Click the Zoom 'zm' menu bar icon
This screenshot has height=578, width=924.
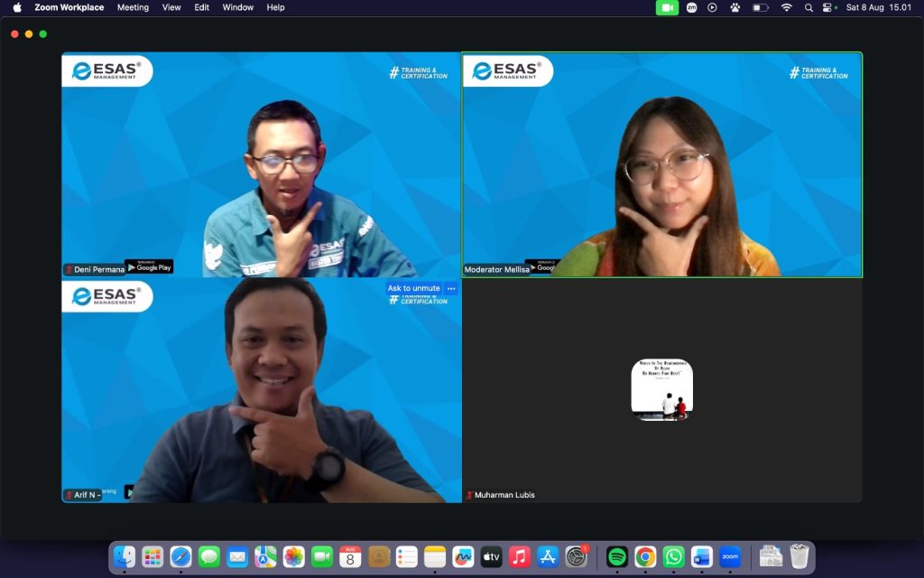point(692,7)
